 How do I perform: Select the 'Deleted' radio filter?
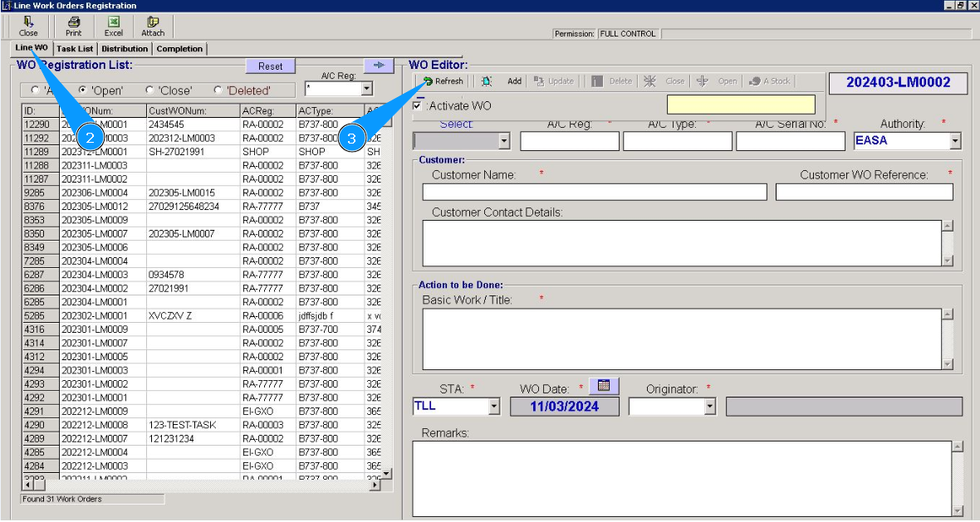[218, 90]
